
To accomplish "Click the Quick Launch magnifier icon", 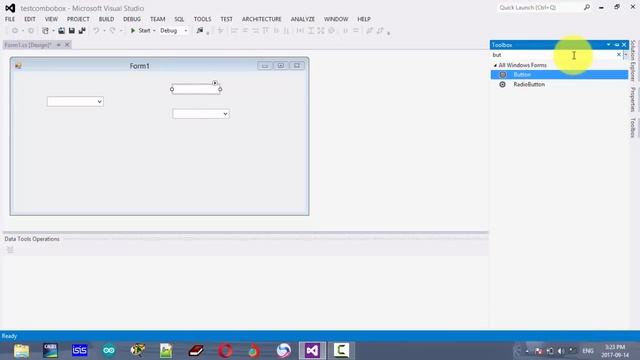I will point(587,7).
